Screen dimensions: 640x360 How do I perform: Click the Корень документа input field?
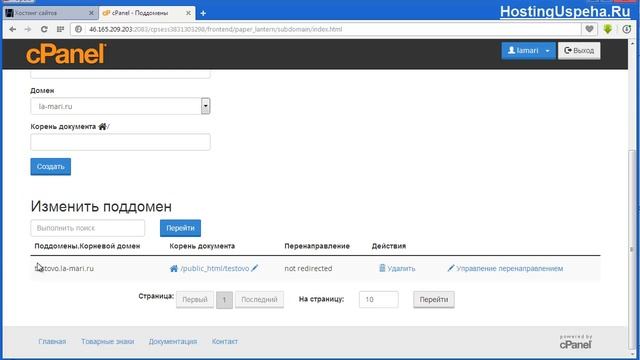pyautogui.click(x=120, y=142)
